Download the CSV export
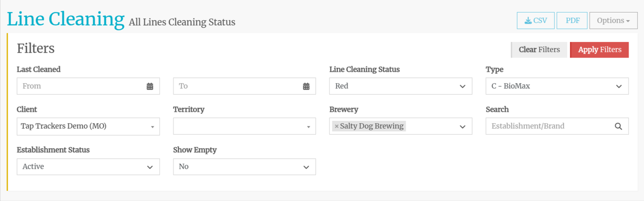The height and width of the screenshot is (201, 644). 535,21
